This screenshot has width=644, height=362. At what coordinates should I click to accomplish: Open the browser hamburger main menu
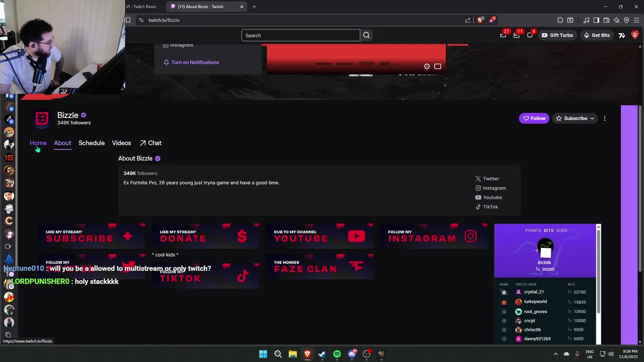(x=636, y=20)
